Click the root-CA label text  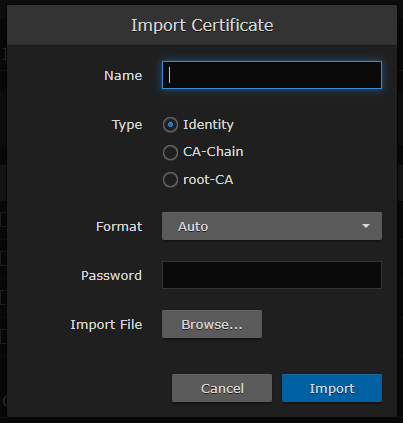208,180
